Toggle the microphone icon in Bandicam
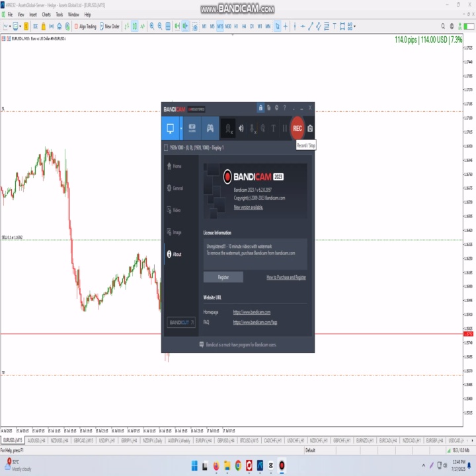The width and height of the screenshot is (476, 476). pos(253,129)
